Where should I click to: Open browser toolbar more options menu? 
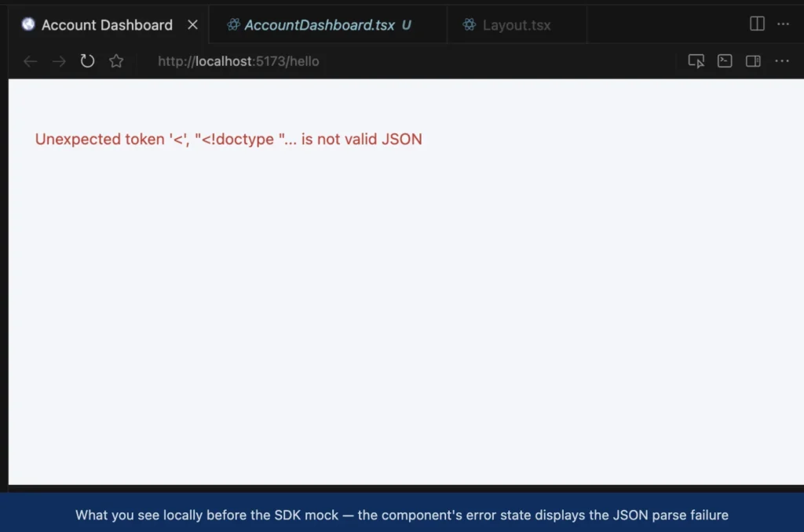(782, 61)
